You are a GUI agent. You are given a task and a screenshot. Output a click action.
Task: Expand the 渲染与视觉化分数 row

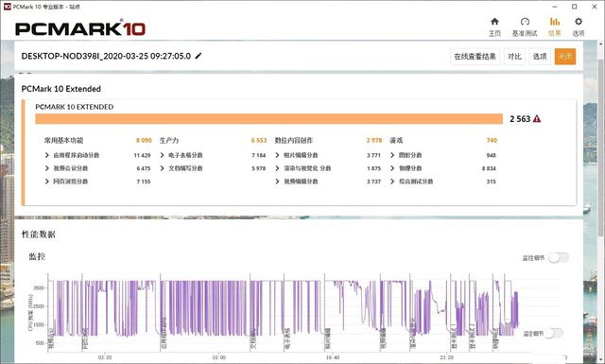[277, 168]
